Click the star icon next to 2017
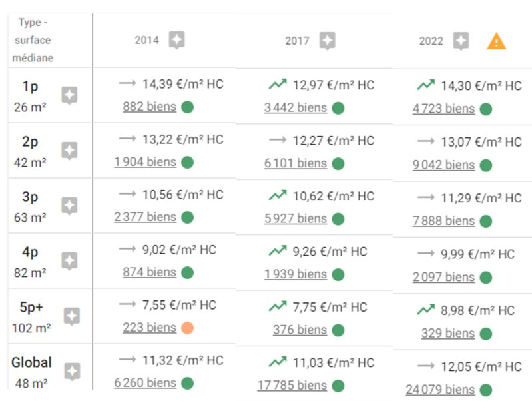532x401 pixels. [327, 41]
